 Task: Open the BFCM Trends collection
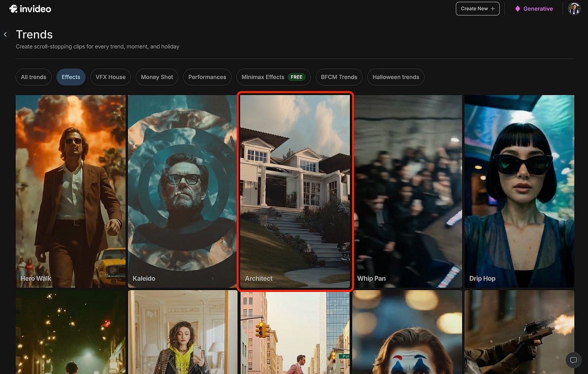point(339,77)
